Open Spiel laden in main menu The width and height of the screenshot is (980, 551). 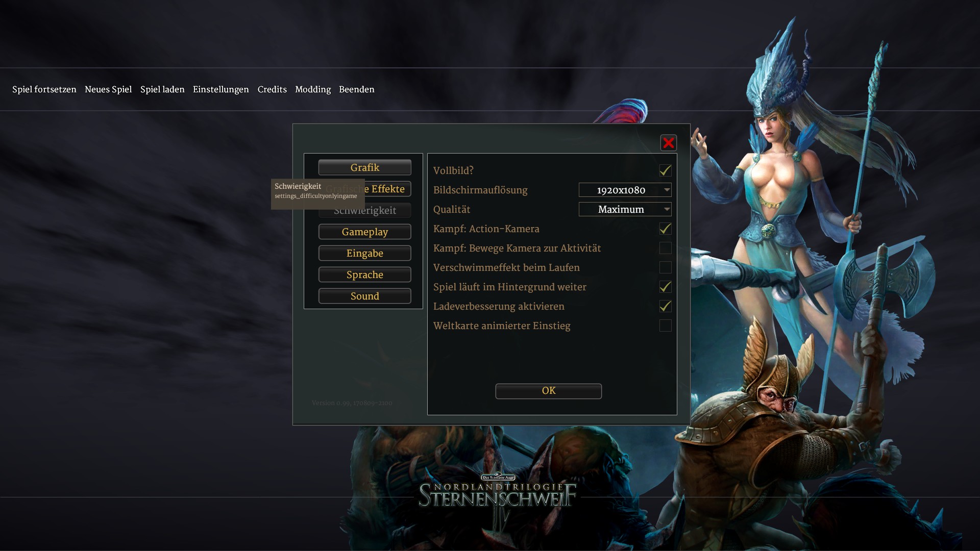162,89
